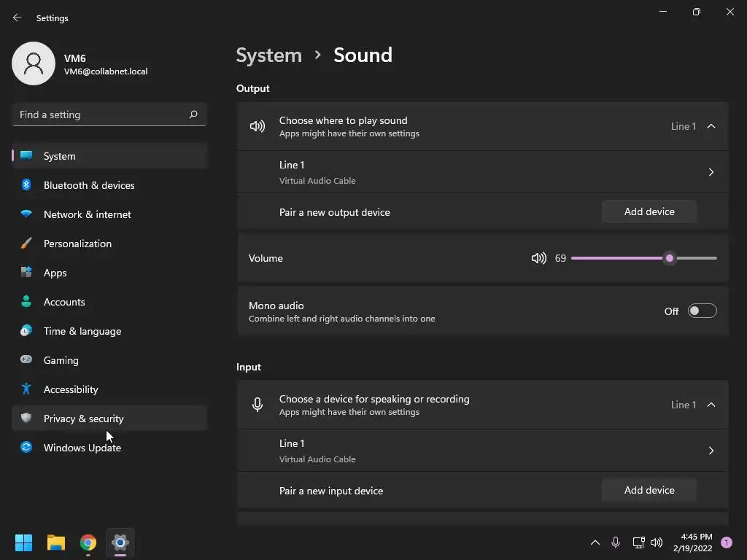This screenshot has height=560, width=747.
Task: Collapse the input device list
Action: coord(711,405)
